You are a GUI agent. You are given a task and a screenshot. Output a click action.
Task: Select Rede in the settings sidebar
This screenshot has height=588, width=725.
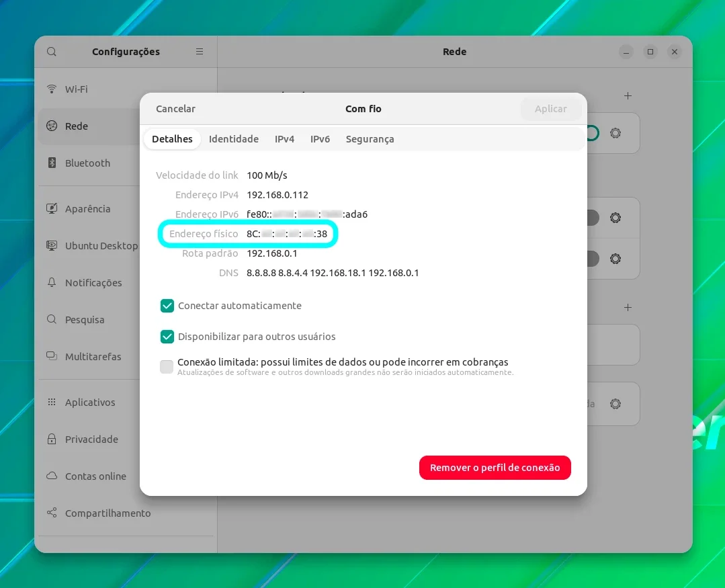[127, 126]
